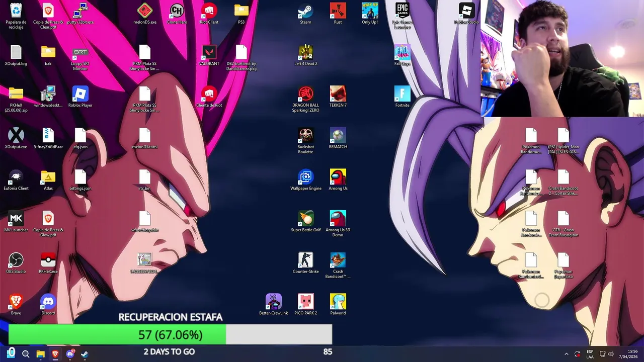644x362 pixels.
Task: Open Loopy SRT Monitor
Action: [80, 58]
